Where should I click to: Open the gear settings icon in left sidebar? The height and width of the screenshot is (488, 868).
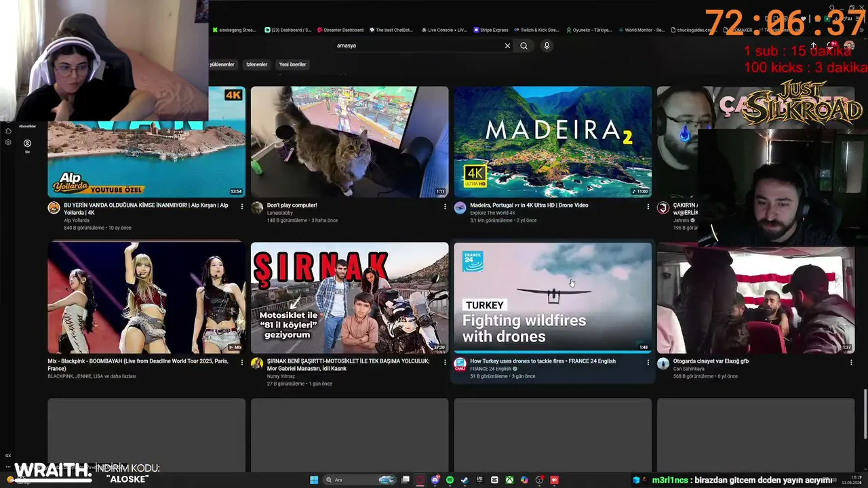tap(8, 142)
